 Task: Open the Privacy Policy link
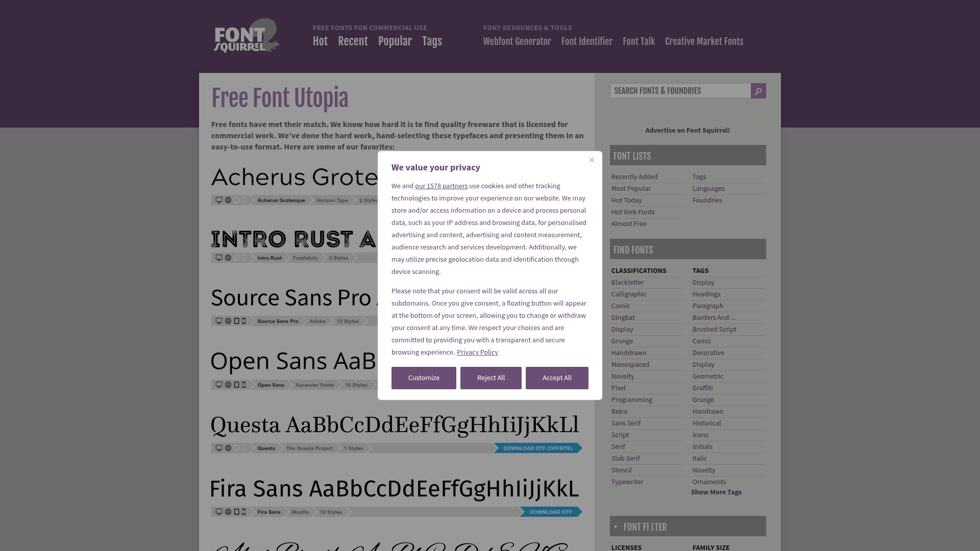(x=477, y=353)
